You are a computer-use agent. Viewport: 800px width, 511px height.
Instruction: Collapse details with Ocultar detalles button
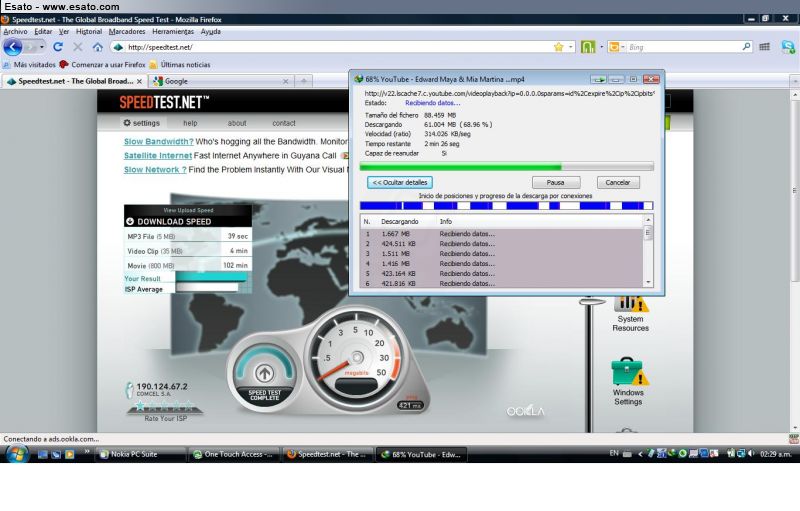tap(399, 183)
